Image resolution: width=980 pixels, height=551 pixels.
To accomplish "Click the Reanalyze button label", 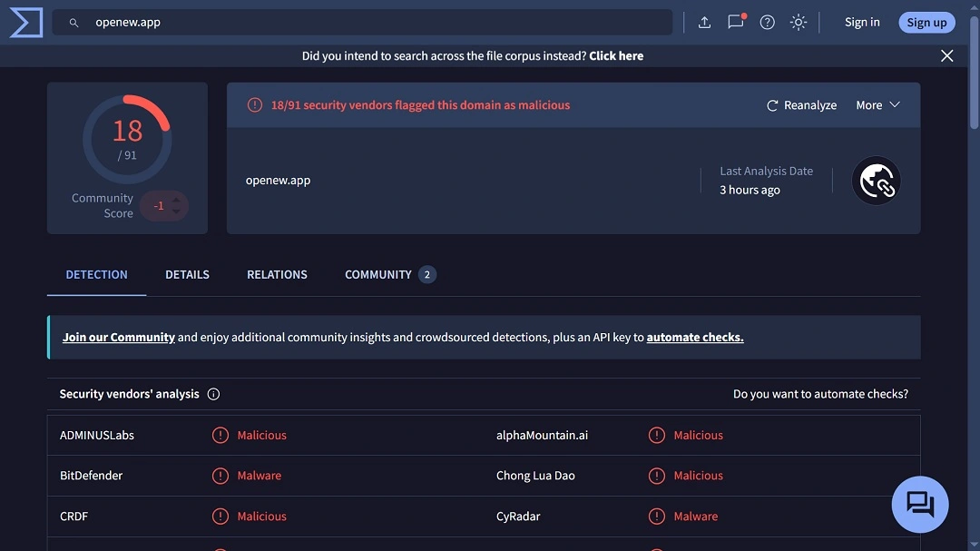I will [810, 105].
